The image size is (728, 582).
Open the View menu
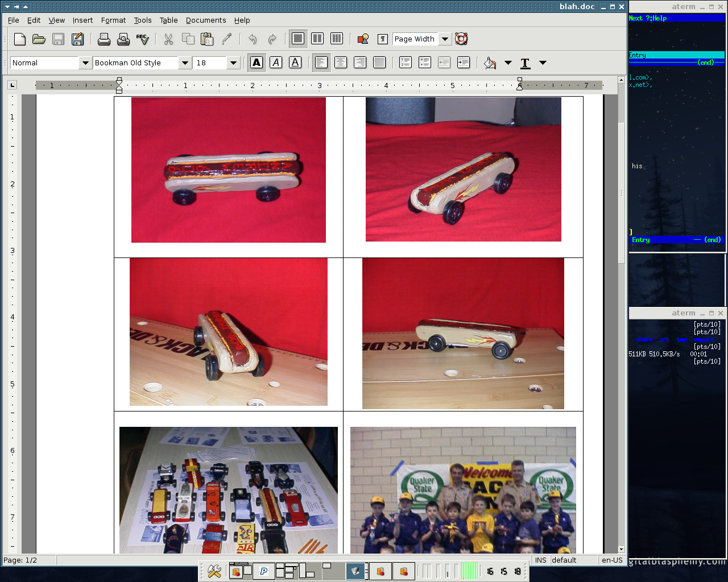coord(57,20)
